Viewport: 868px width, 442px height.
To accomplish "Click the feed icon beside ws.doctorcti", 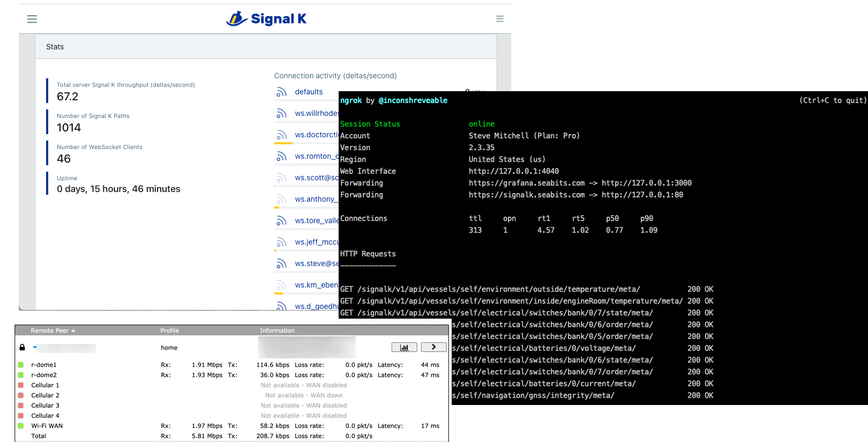I will pyautogui.click(x=281, y=135).
